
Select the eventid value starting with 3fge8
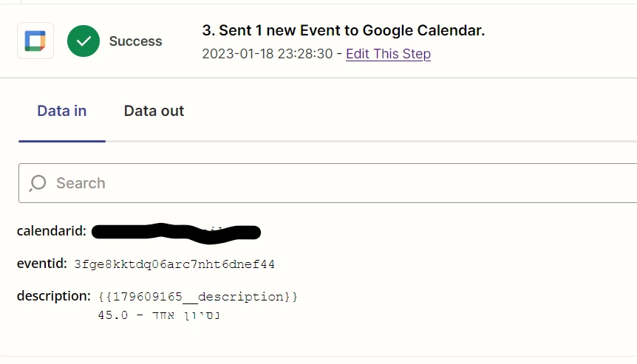tap(174, 264)
